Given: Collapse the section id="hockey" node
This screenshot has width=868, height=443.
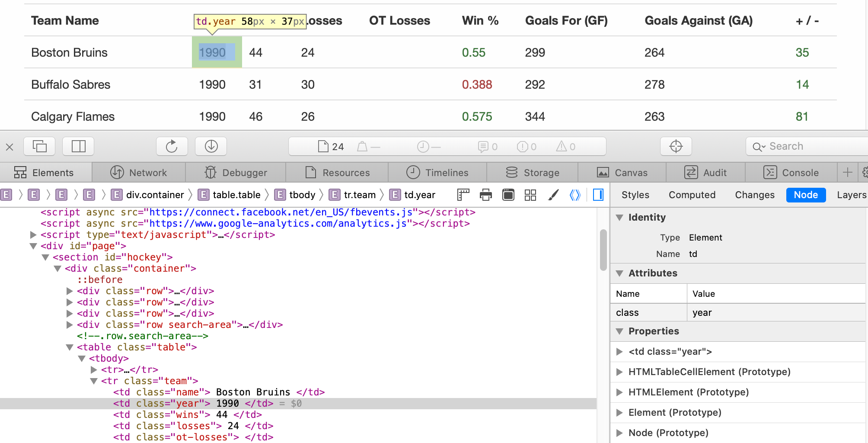Looking at the screenshot, I should (x=45, y=257).
